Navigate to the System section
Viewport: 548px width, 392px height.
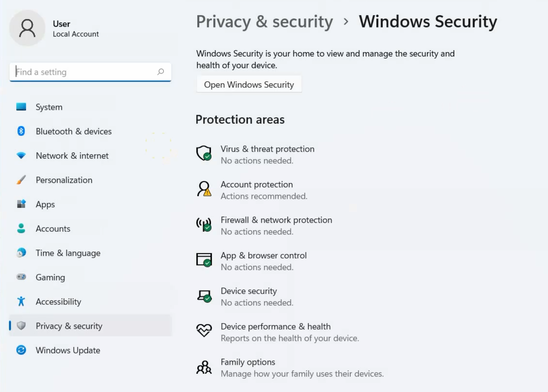point(49,107)
